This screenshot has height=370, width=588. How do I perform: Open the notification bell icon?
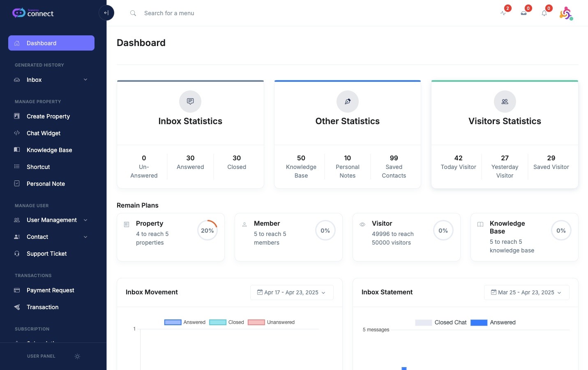click(544, 14)
